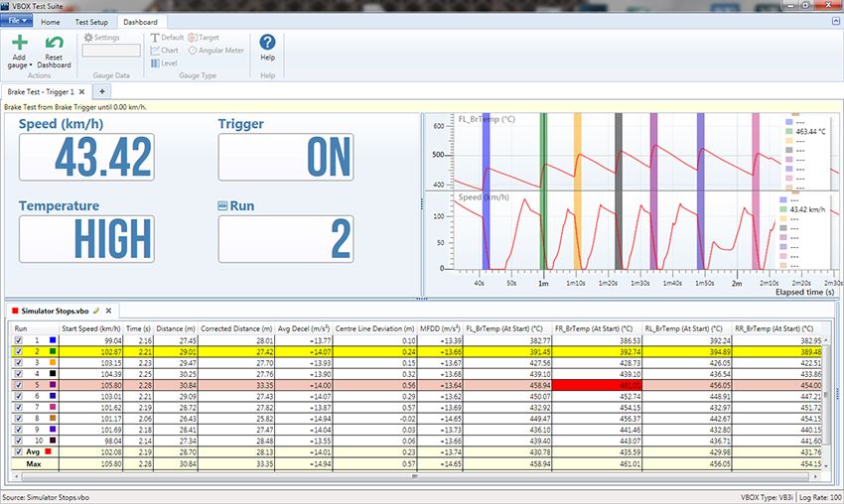Click the Start Speed (km/h) column header
Viewport: 844px width, 504px height.
click(91, 328)
